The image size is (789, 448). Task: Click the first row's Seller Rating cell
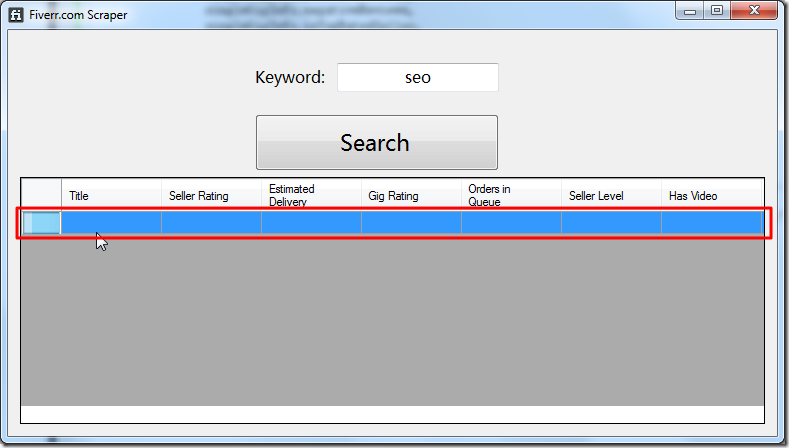(x=211, y=222)
